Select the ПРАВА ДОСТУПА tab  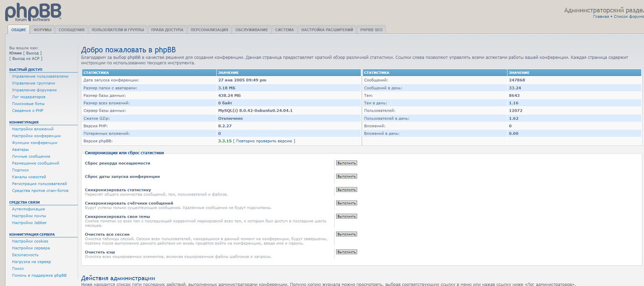pos(168,30)
